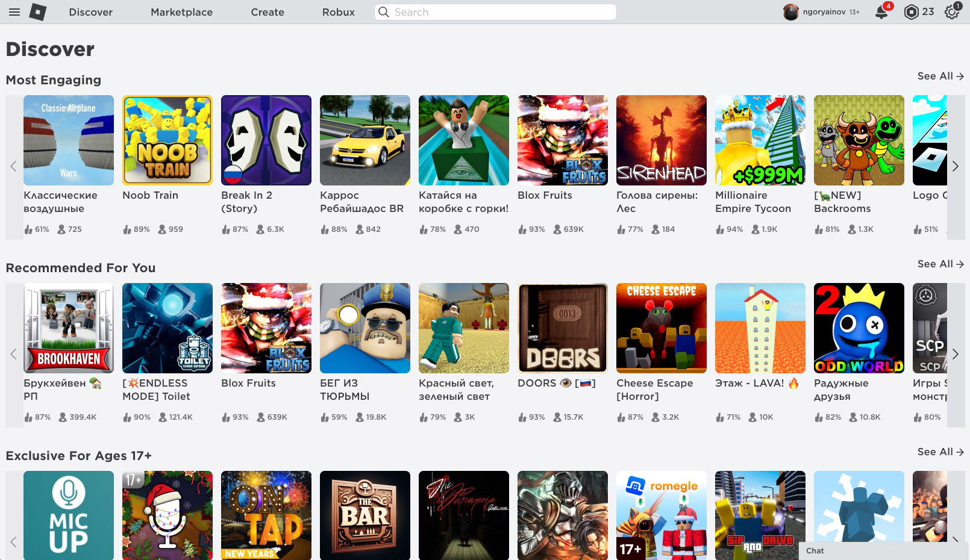Open the hamburger navigation menu
Image resolution: width=970 pixels, height=560 pixels.
coord(14,12)
